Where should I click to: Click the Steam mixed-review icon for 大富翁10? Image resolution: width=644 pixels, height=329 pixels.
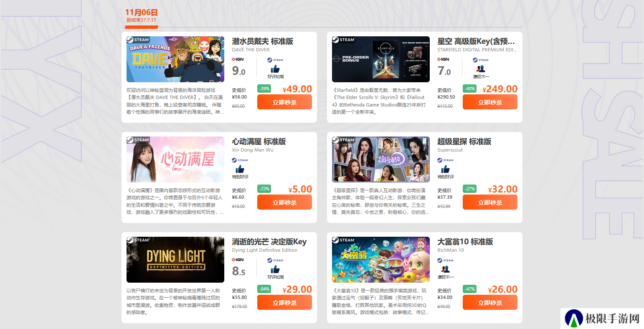pos(445,269)
